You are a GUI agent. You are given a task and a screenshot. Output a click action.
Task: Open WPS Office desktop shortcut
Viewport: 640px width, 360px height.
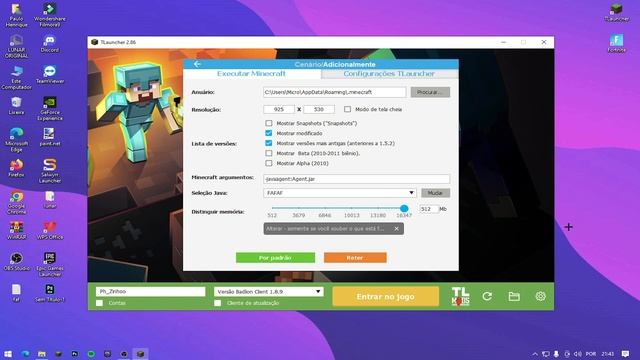coord(50,230)
